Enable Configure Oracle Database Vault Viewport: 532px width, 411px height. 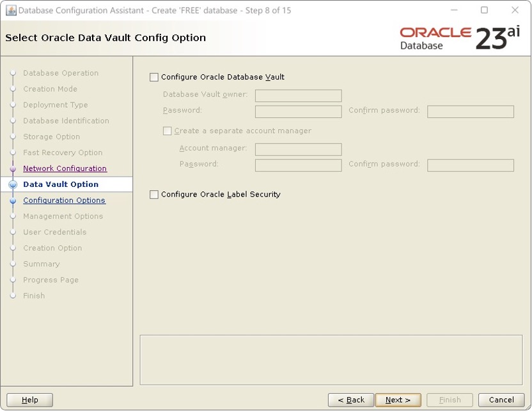tap(153, 77)
